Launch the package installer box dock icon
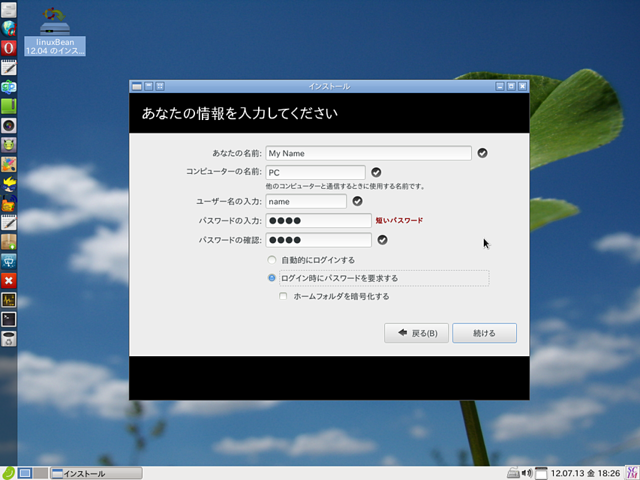640x480 pixels. click(9, 242)
